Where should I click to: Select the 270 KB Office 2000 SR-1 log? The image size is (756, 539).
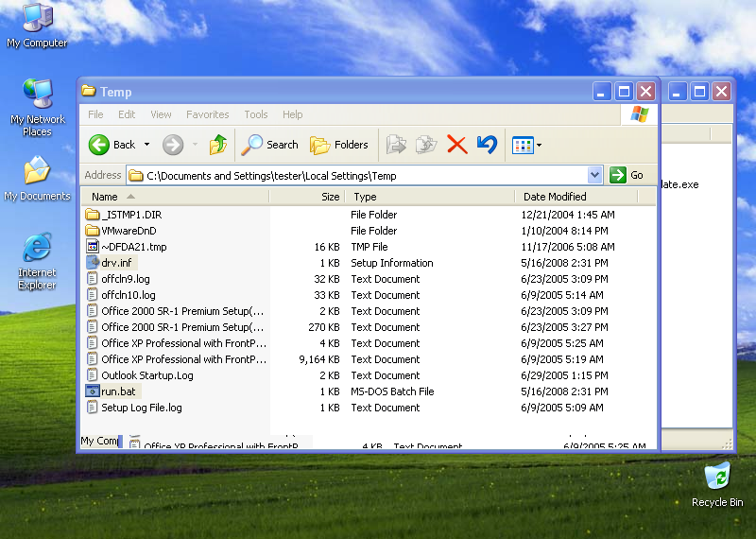[182, 326]
